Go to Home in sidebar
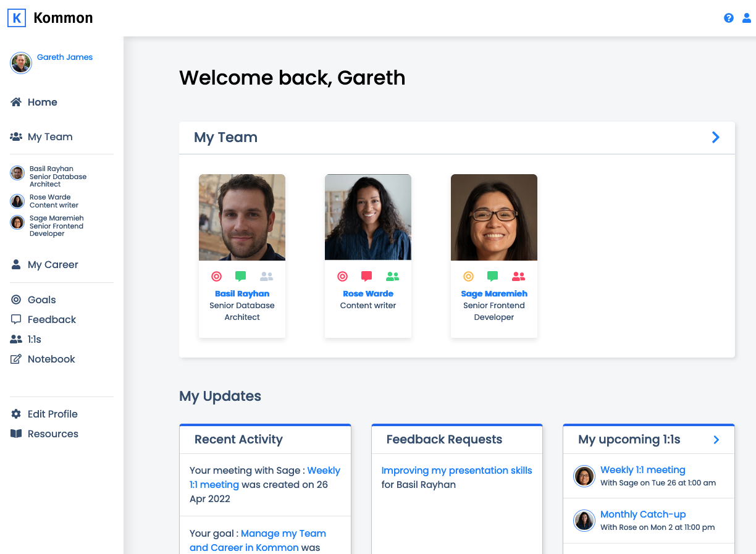756x554 pixels. pyautogui.click(x=42, y=102)
